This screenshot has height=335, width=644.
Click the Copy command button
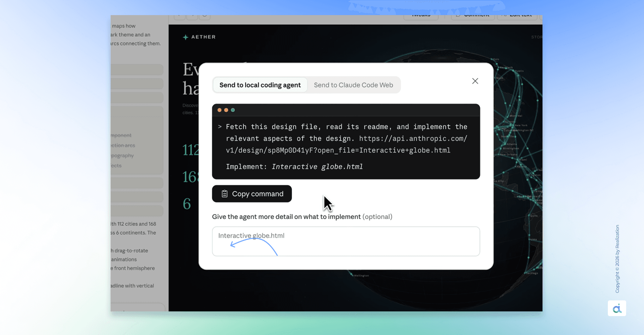[252, 194]
